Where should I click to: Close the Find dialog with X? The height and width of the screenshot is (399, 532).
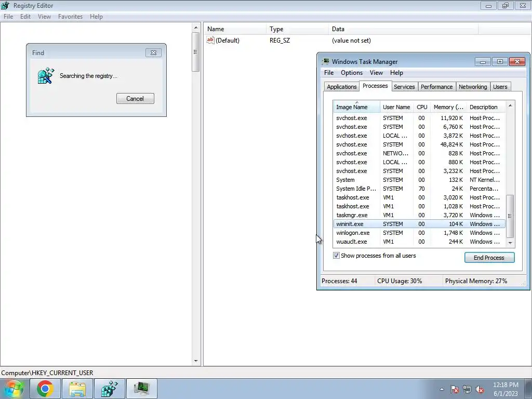[x=153, y=52]
